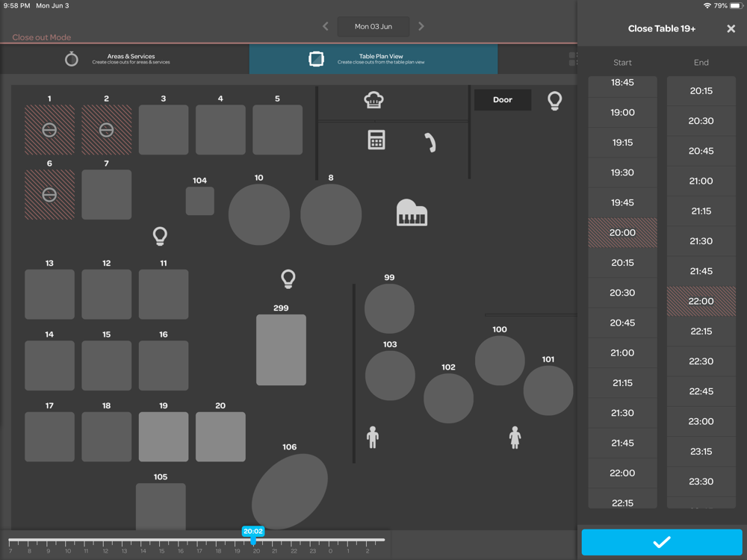Select round table 99
The height and width of the screenshot is (560, 747).
coord(389,308)
